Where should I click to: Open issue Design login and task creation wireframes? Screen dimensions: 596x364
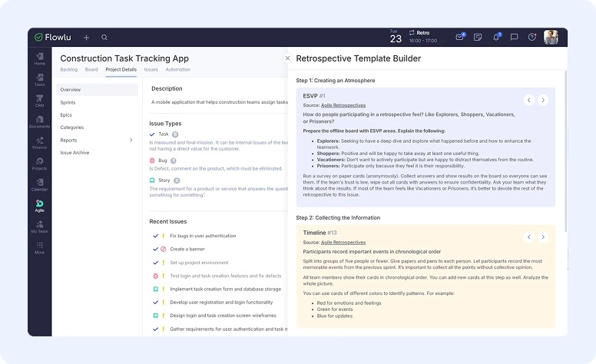point(223,316)
